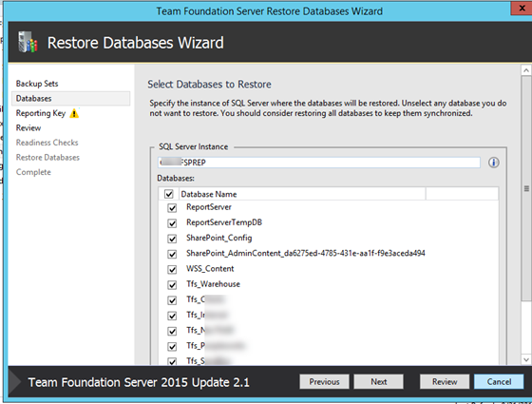Viewport: 532px width, 404px height.
Task: Uncheck the ReportServerTempDB checkbox
Action: (172, 223)
